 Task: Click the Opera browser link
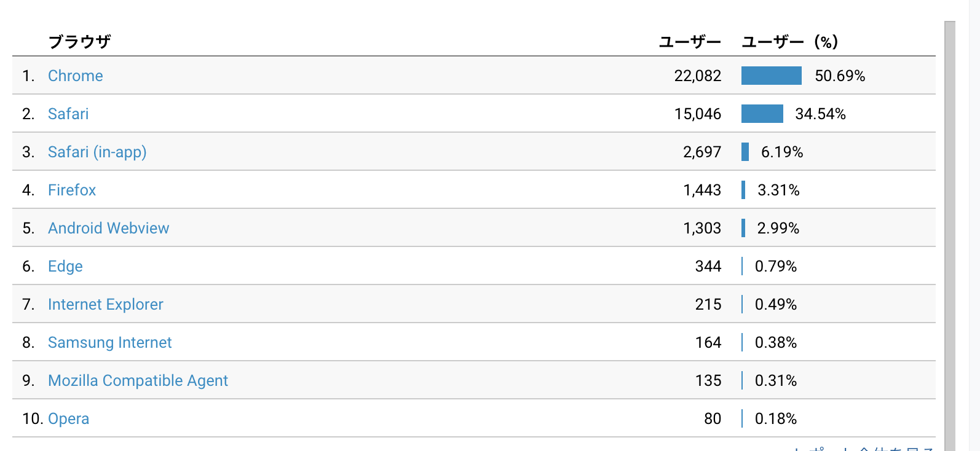click(68, 418)
